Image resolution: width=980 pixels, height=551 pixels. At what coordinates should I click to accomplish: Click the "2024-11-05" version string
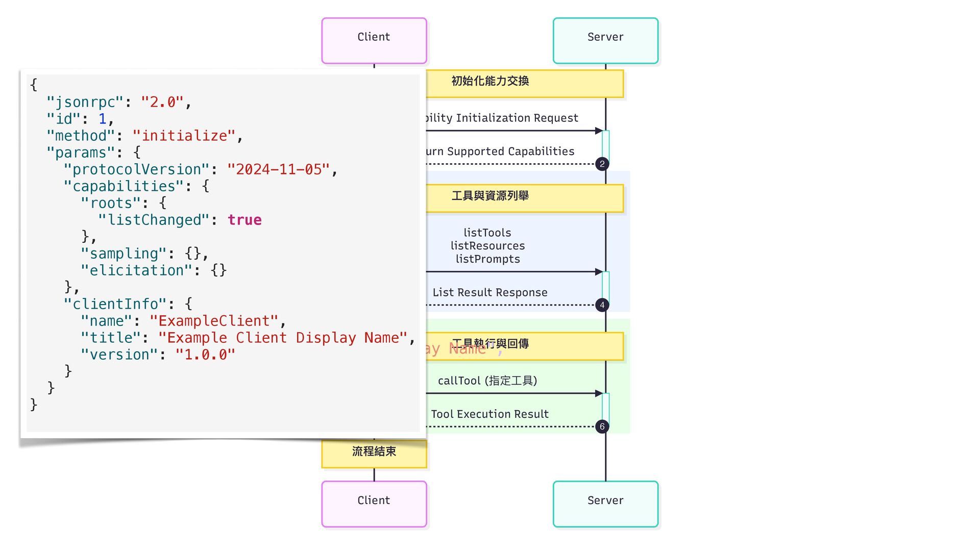pyautogui.click(x=279, y=169)
